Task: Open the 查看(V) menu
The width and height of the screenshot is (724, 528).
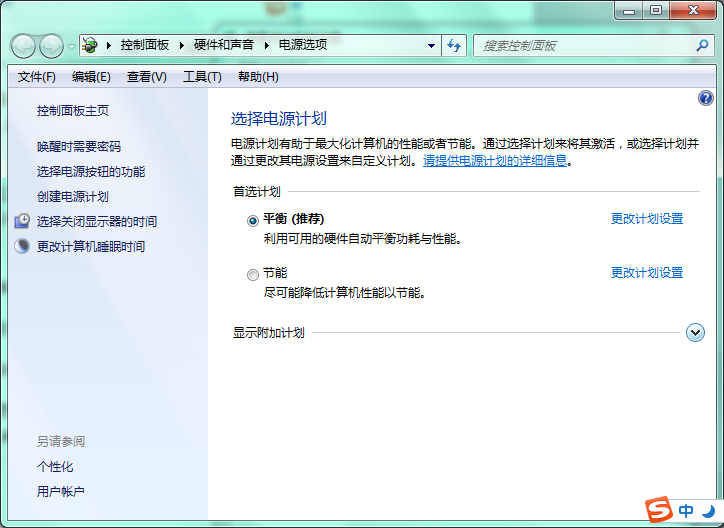Action: tap(146, 77)
